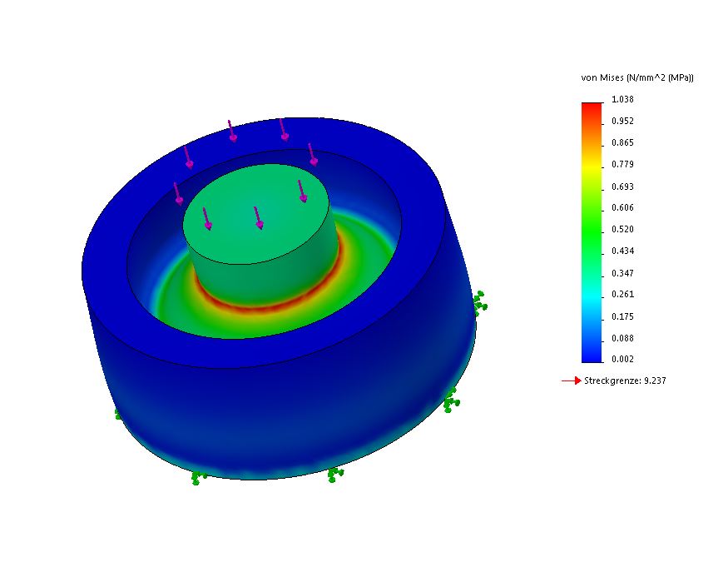Image resolution: width=728 pixels, height=582 pixels.
Task: Select the minimum legend value 0.002
Action: tap(622, 359)
